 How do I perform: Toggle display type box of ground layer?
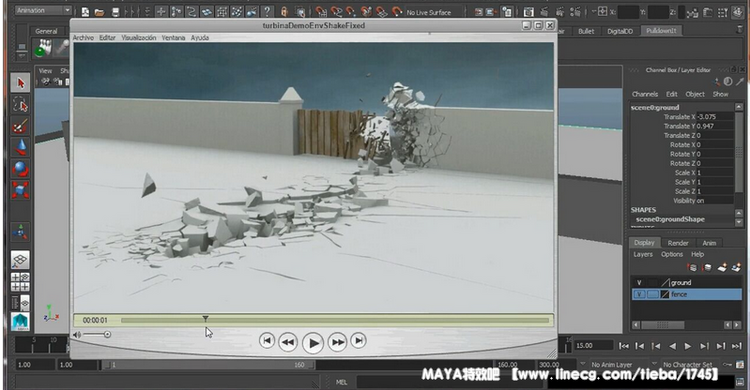pos(653,282)
